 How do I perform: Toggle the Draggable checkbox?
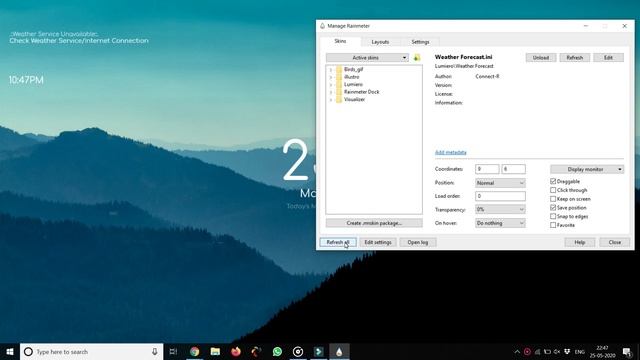pyautogui.click(x=553, y=181)
